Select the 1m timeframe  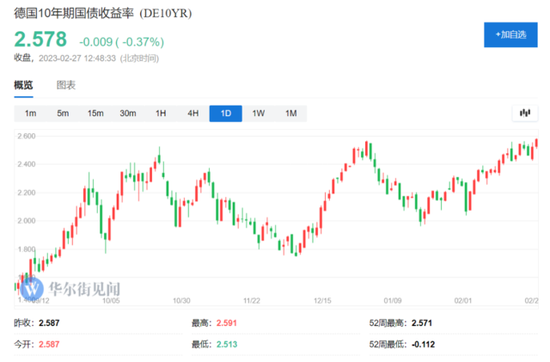pyautogui.click(x=31, y=113)
